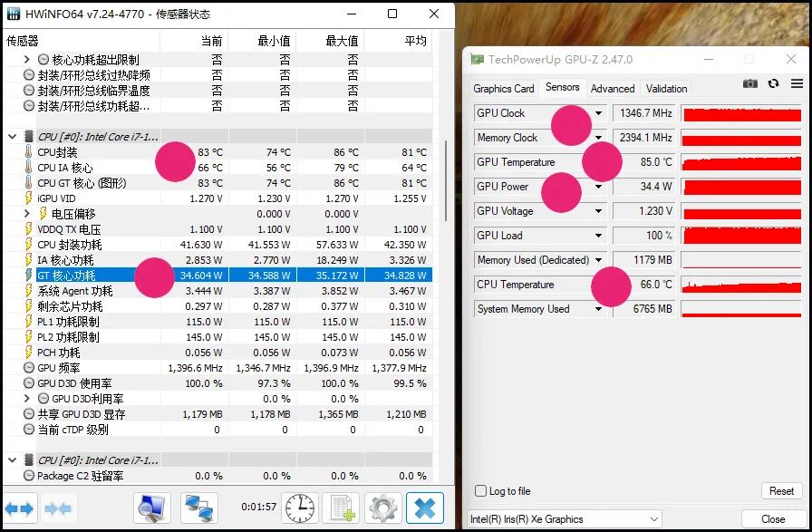Open the Intel Iris Xe Graphics device selector
This screenshot has width=812, height=532.
[564, 518]
